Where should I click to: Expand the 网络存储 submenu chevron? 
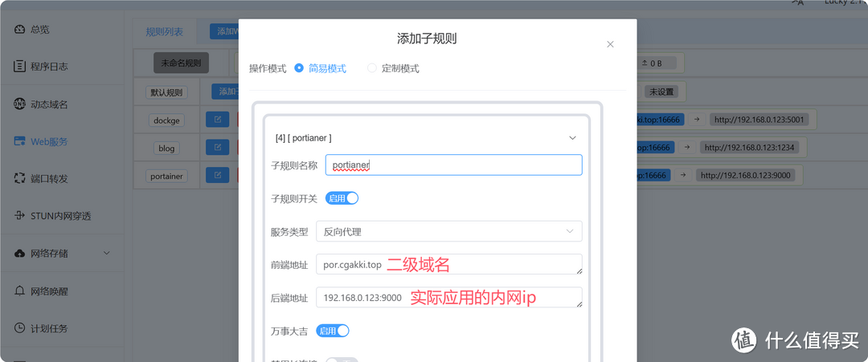coord(107,254)
